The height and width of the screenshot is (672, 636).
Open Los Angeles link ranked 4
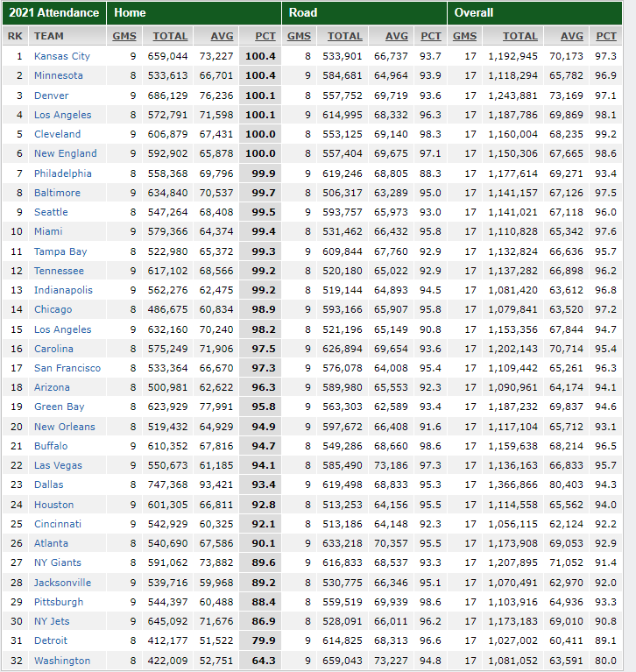(62, 115)
